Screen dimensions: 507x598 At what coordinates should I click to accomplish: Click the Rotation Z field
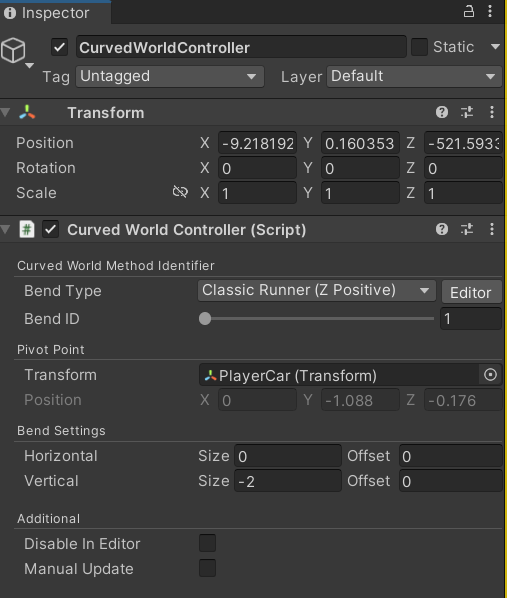tap(463, 168)
